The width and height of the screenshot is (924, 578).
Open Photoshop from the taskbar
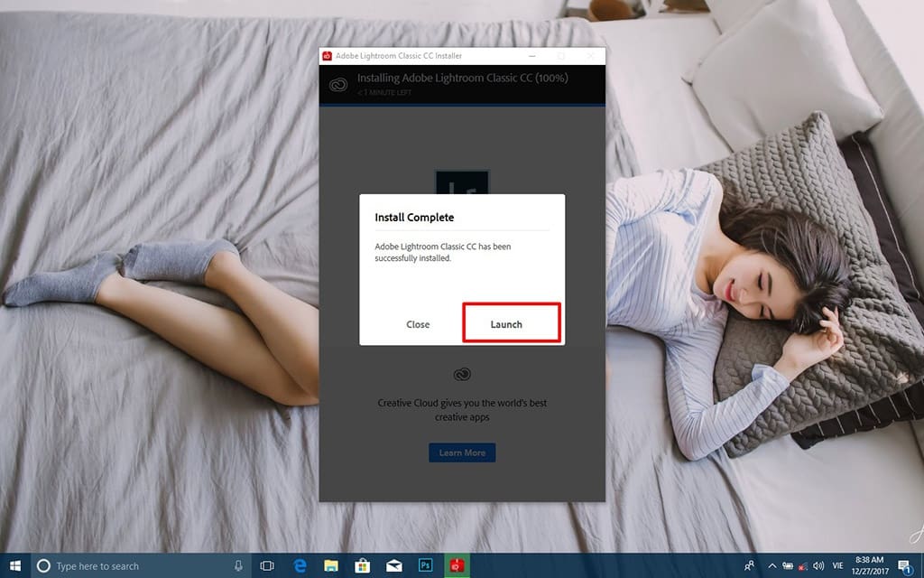click(426, 565)
